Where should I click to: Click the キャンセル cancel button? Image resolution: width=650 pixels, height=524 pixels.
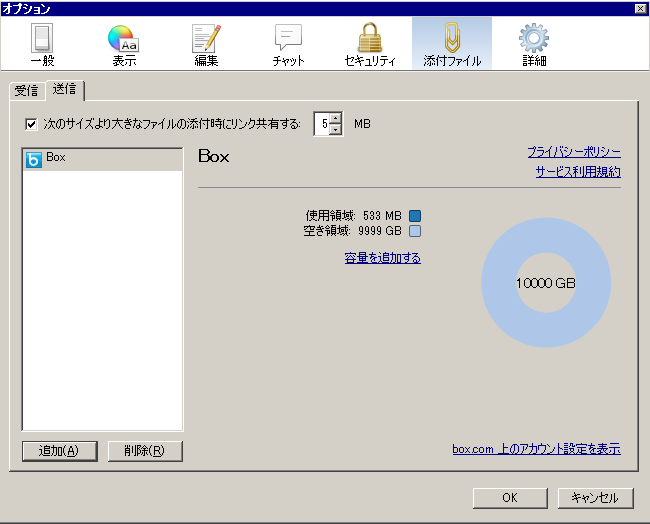595,497
